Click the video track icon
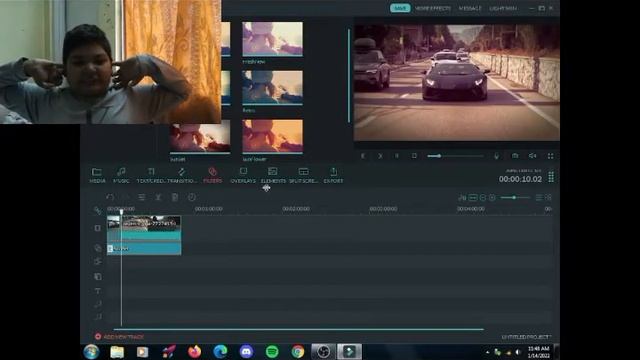640x360 pixels. tap(98, 228)
